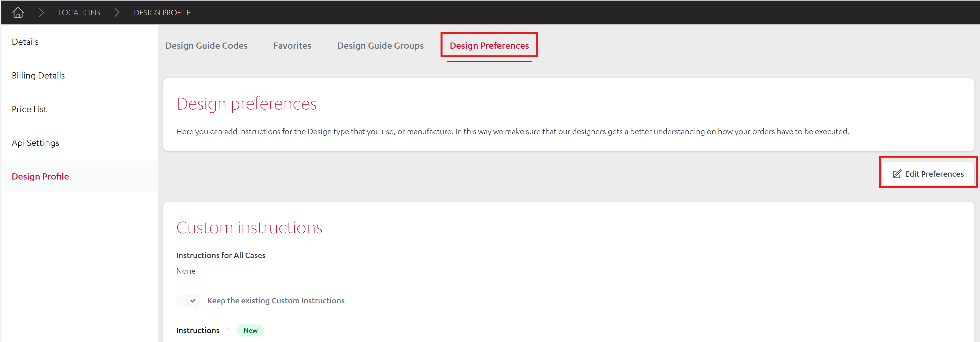Open Api Settings in the sidebar
Screen dimensions: 980x342
(35, 143)
